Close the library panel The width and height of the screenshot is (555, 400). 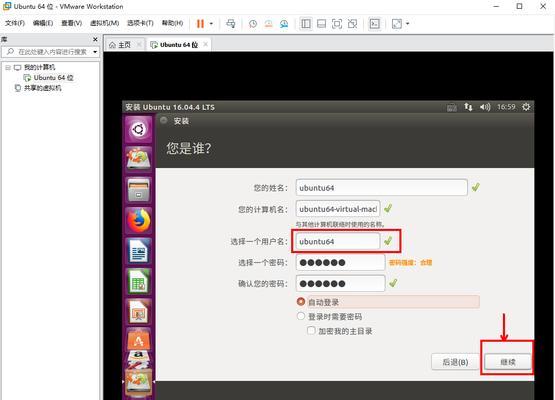pyautogui.click(x=95, y=39)
